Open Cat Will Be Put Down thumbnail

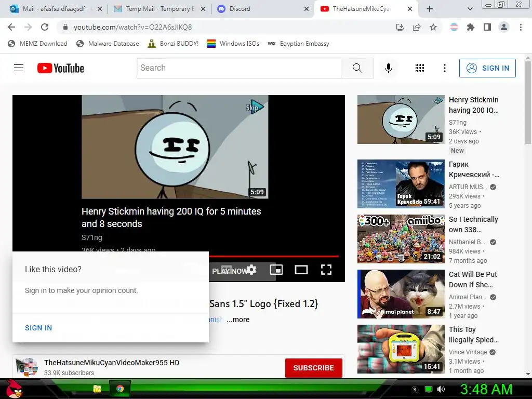(401, 294)
